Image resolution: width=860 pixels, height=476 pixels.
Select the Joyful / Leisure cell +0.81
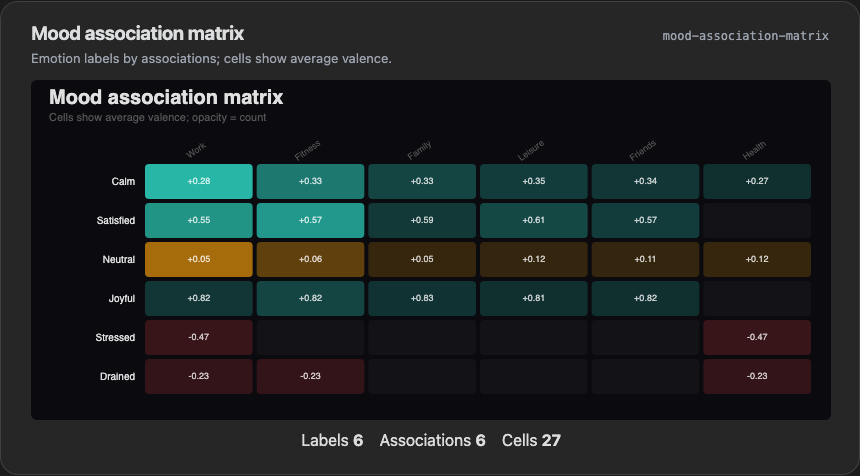click(x=534, y=298)
